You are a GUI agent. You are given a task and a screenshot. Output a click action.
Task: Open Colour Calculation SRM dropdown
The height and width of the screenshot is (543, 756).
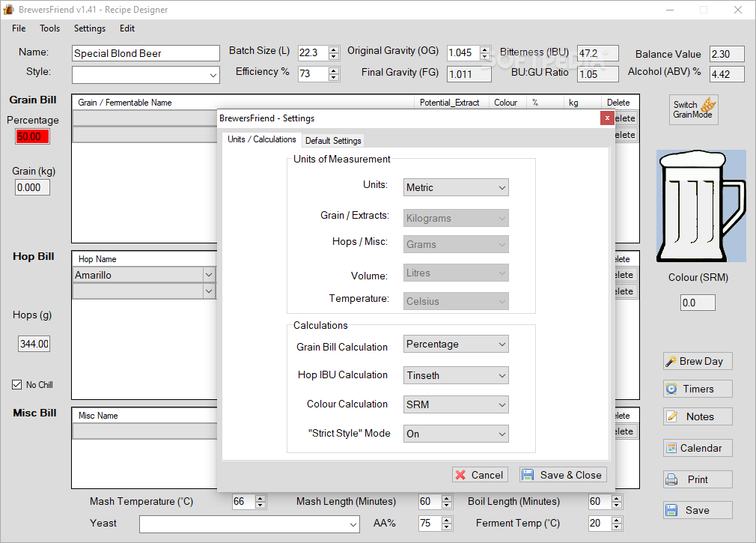(456, 404)
